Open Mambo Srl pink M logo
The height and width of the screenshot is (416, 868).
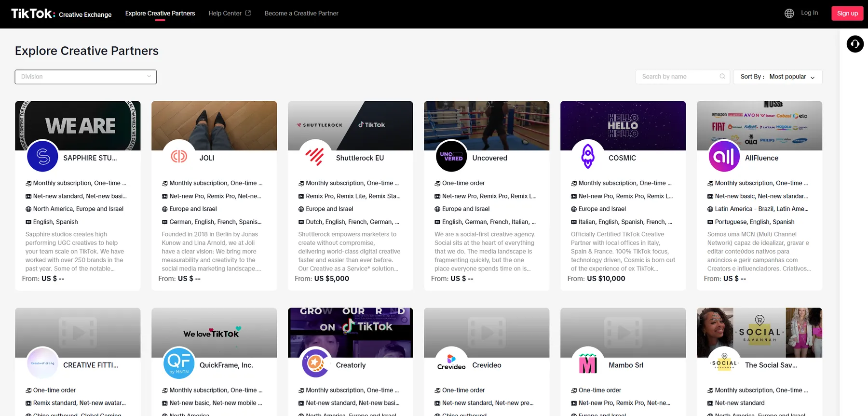tap(588, 363)
